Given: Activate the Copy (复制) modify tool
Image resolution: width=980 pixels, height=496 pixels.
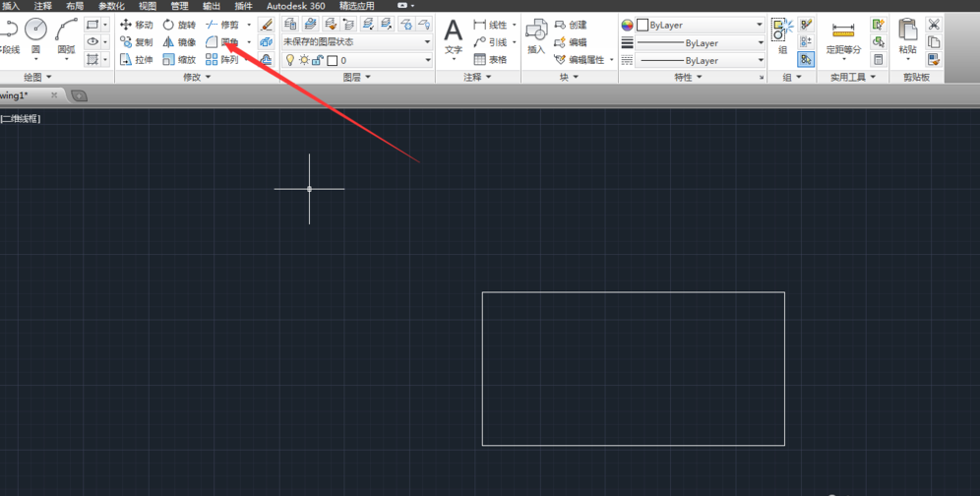Looking at the screenshot, I should pos(136,42).
